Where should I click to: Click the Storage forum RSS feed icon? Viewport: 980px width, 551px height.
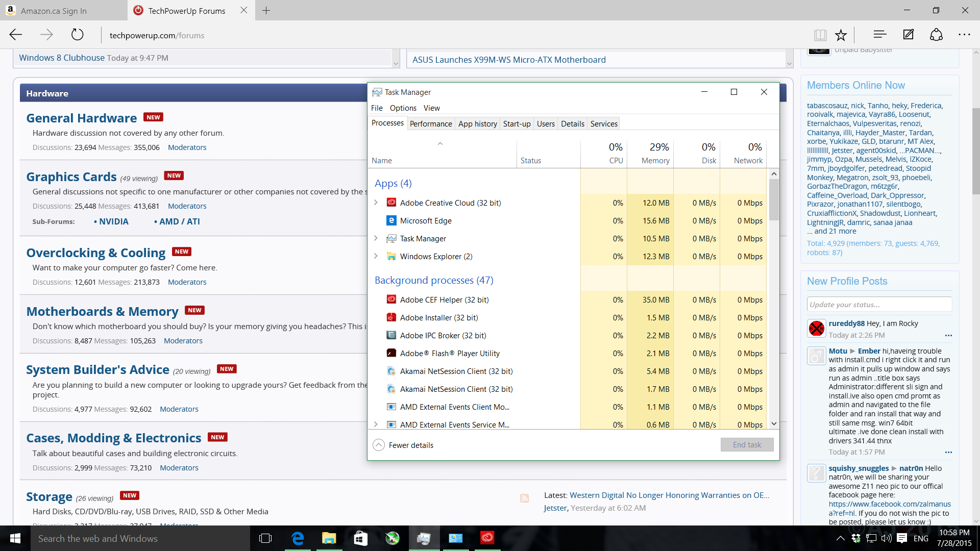(x=524, y=498)
